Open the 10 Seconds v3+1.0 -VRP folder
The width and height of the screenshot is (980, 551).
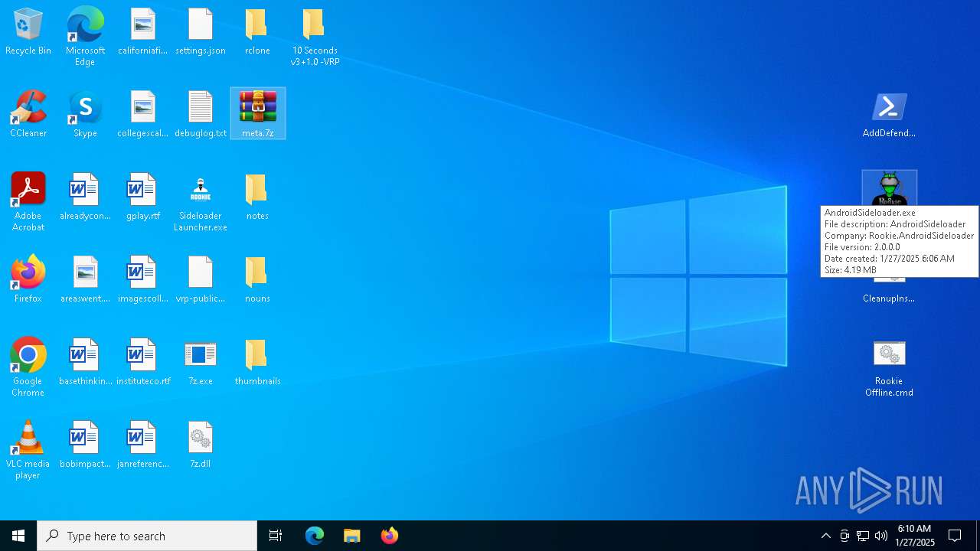click(315, 37)
